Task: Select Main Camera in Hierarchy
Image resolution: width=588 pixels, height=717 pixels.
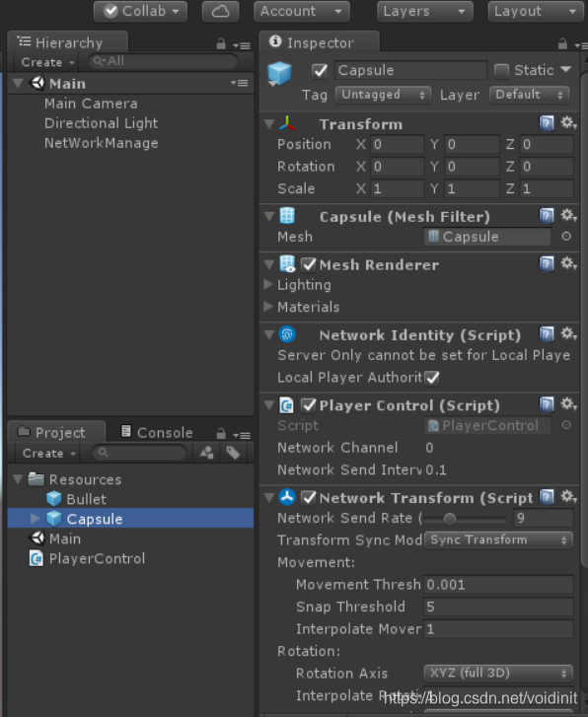Action: [x=91, y=104]
